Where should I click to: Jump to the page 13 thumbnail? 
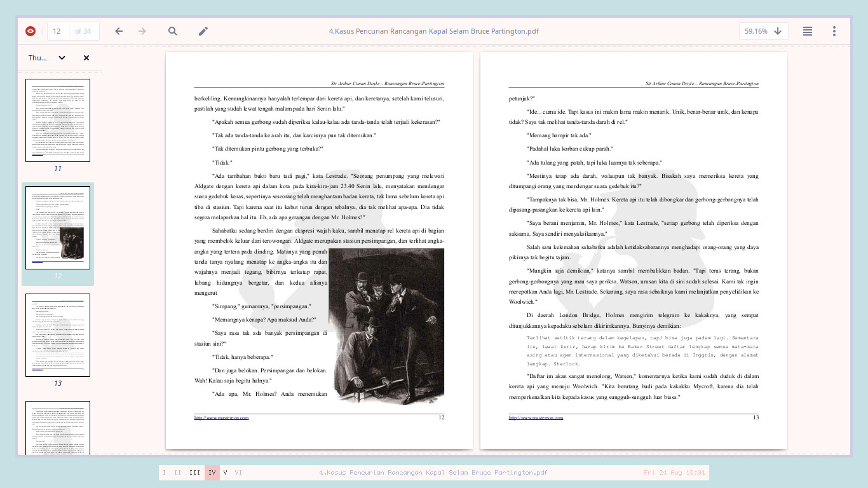coord(58,335)
